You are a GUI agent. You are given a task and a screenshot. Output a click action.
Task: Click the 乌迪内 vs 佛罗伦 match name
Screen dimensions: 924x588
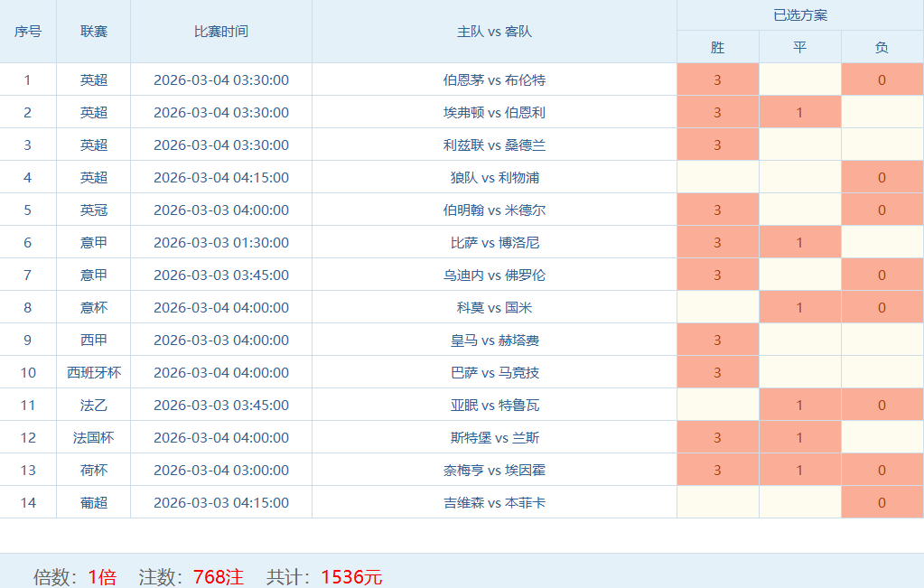[x=494, y=275]
